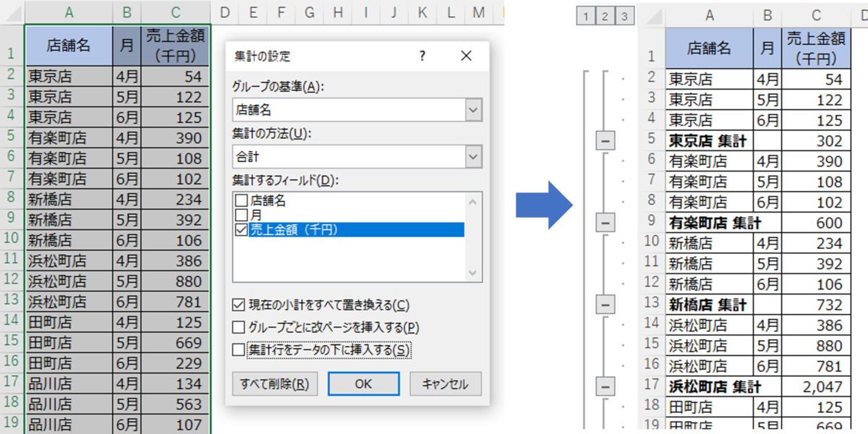Image resolution: width=868 pixels, height=434 pixels.
Task: Click outline level 1 button
Action: coord(587,15)
